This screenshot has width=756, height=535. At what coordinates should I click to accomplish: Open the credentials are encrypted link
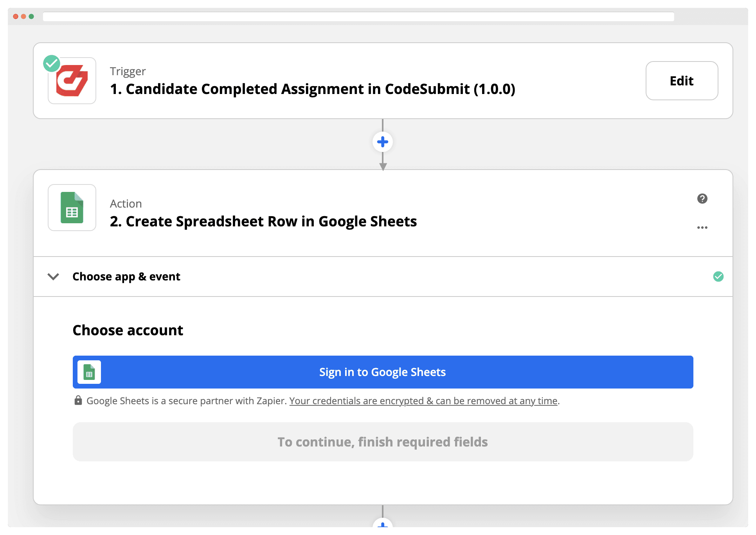[x=423, y=401]
